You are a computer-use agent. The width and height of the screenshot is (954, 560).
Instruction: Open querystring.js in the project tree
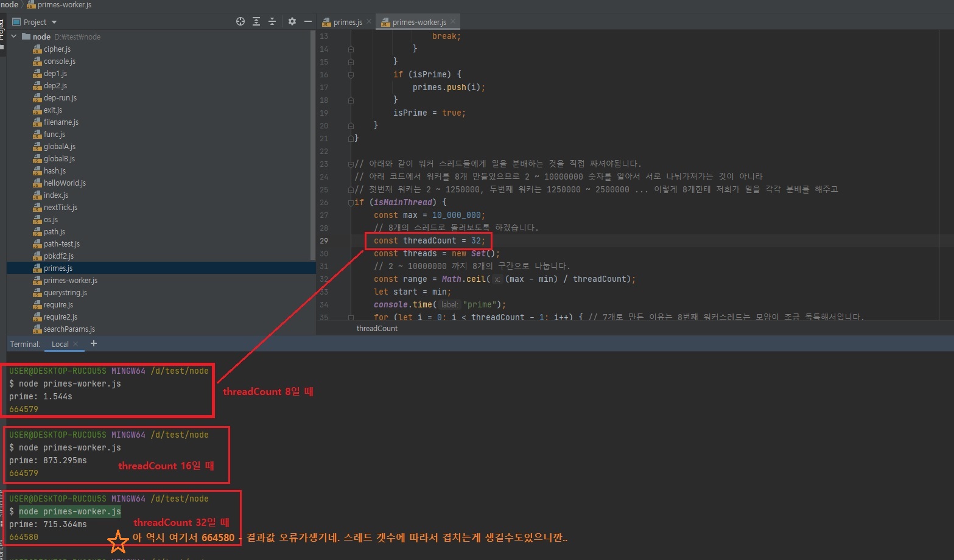(65, 292)
